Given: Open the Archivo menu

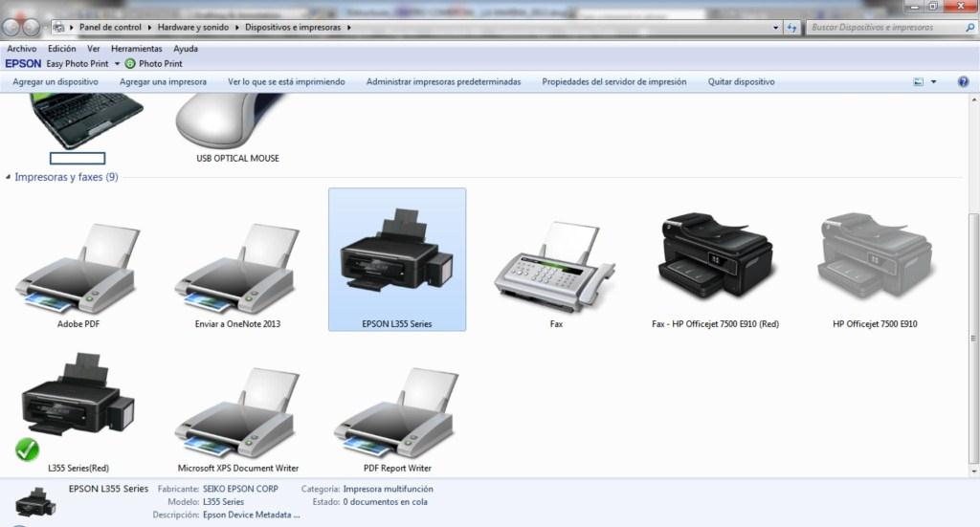Looking at the screenshot, I should [x=22, y=49].
